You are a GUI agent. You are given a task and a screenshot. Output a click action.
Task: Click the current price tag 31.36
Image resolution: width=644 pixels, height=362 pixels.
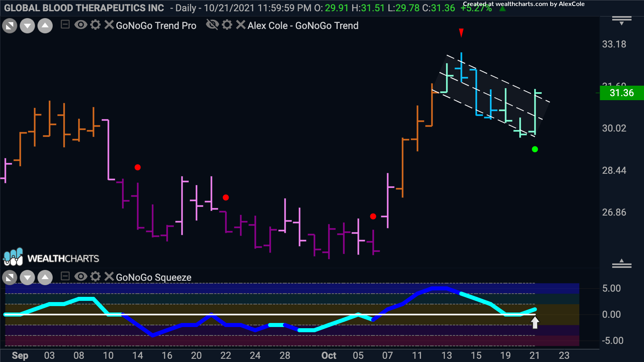pos(622,93)
